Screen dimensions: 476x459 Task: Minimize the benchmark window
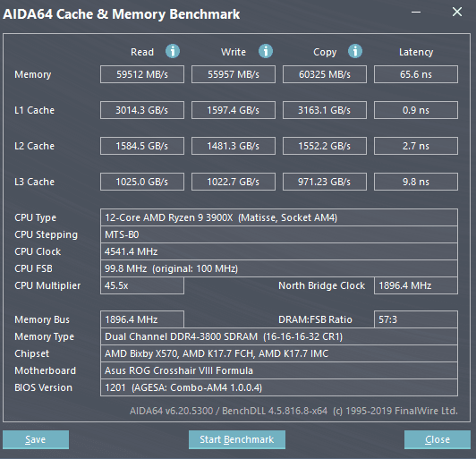tap(416, 13)
